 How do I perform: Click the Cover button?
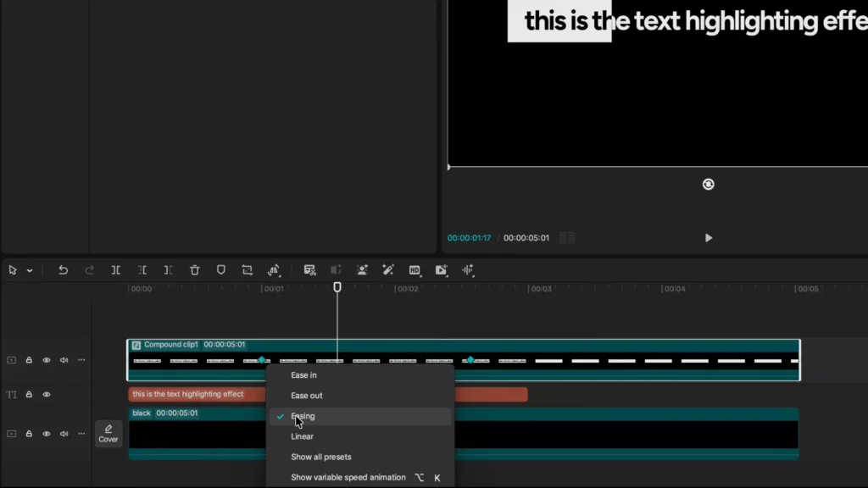(x=108, y=434)
